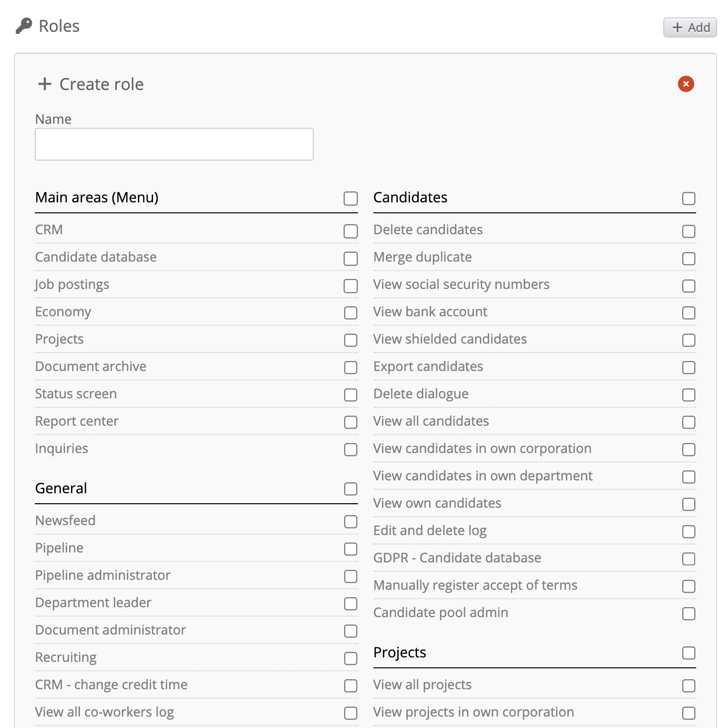This screenshot has height=728, width=727.
Task: Click the Name input field
Action: pyautogui.click(x=174, y=144)
